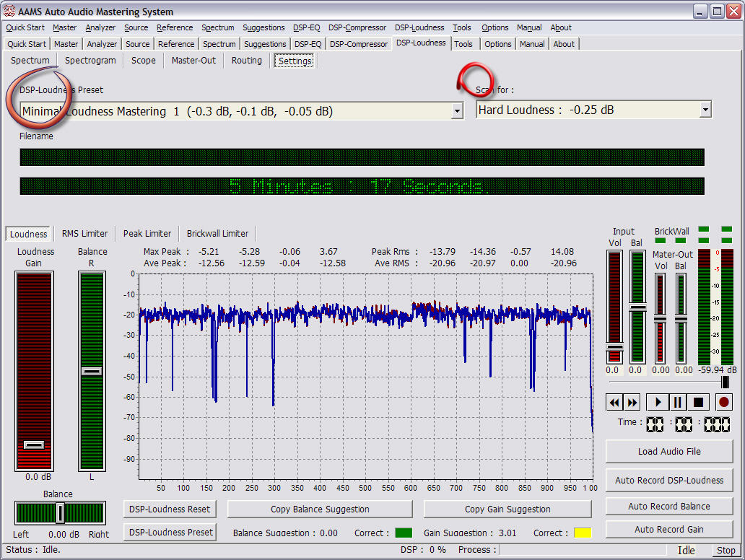
Task: Open the Reference menu
Action: click(175, 27)
